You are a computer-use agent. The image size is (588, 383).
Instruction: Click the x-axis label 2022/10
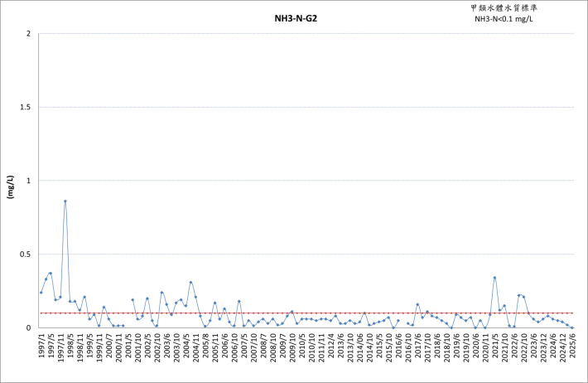click(524, 348)
